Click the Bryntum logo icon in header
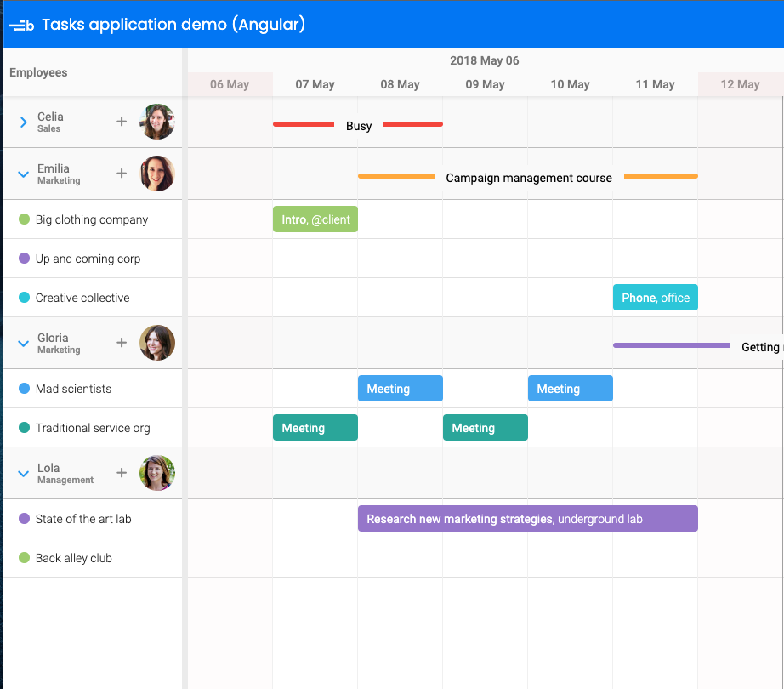Image resolution: width=784 pixels, height=689 pixels. 22,26
